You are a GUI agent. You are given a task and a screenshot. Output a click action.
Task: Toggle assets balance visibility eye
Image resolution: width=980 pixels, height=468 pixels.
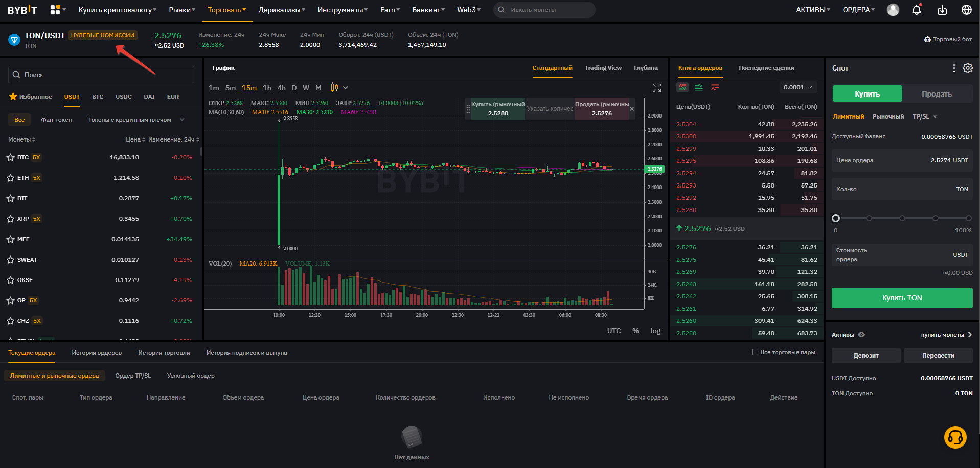point(861,335)
